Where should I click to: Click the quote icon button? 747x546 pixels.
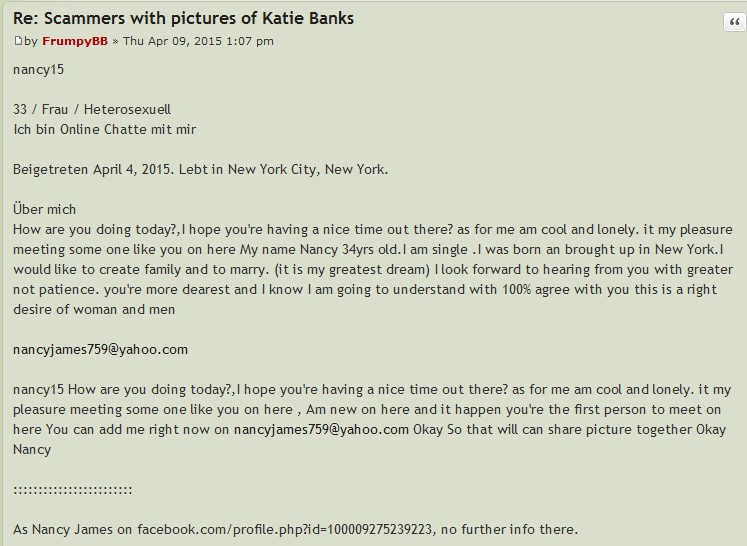[735, 22]
